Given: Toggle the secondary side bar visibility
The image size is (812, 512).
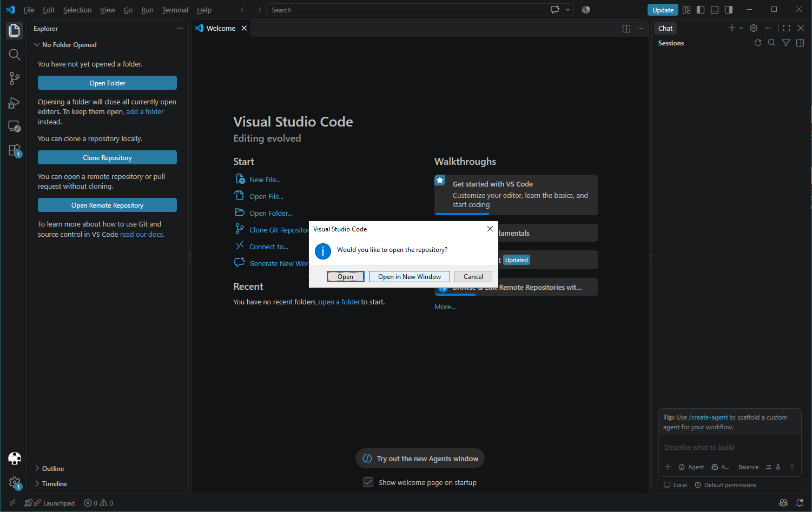Looking at the screenshot, I should [x=729, y=10].
